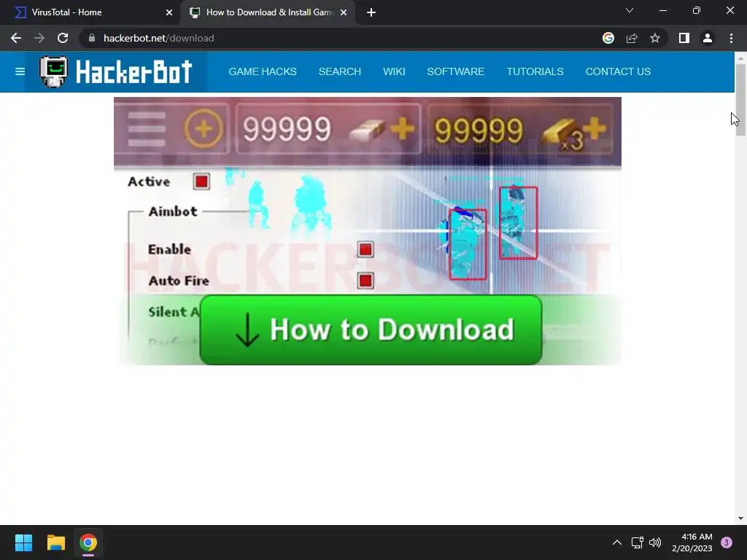Share this page icon
Image resolution: width=747 pixels, height=560 pixels.
(632, 38)
